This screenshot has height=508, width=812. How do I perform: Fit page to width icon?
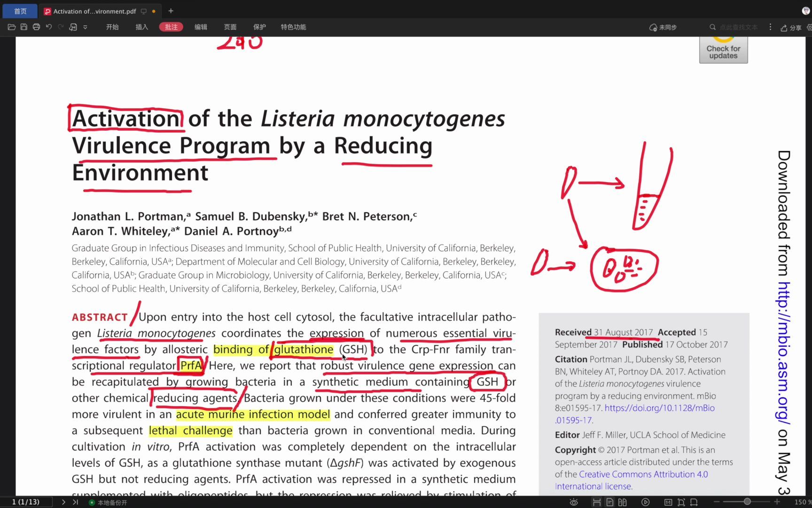coord(694,502)
